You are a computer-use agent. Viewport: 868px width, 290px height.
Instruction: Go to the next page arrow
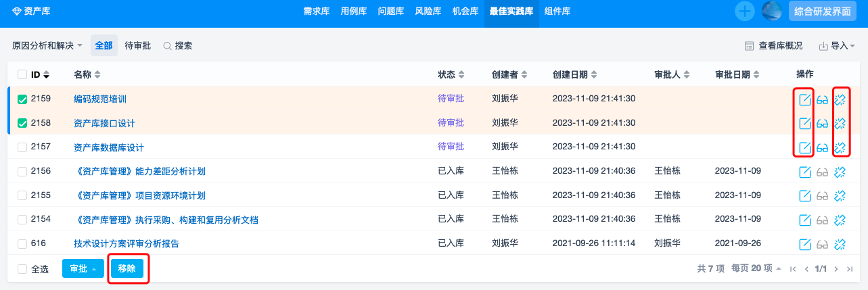click(836, 269)
